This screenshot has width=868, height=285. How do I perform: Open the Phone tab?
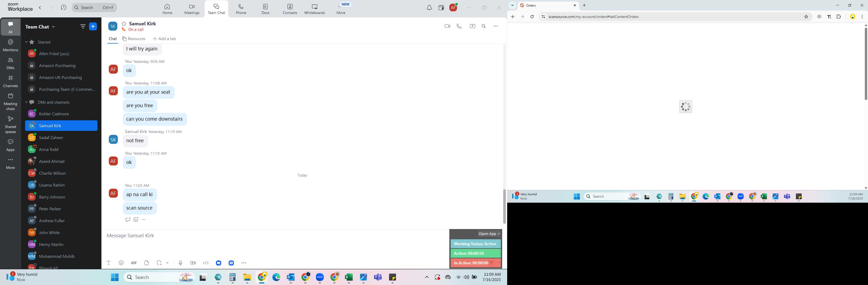pyautogui.click(x=241, y=9)
